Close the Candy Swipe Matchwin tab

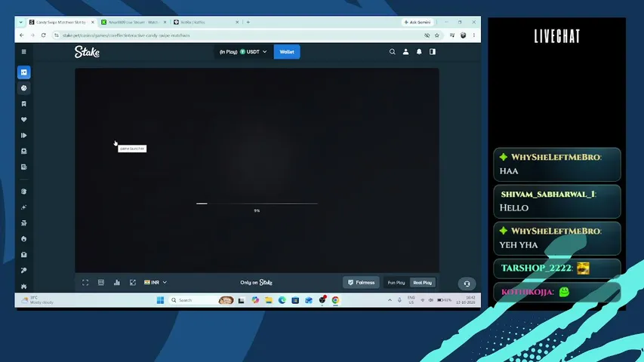[x=92, y=22]
